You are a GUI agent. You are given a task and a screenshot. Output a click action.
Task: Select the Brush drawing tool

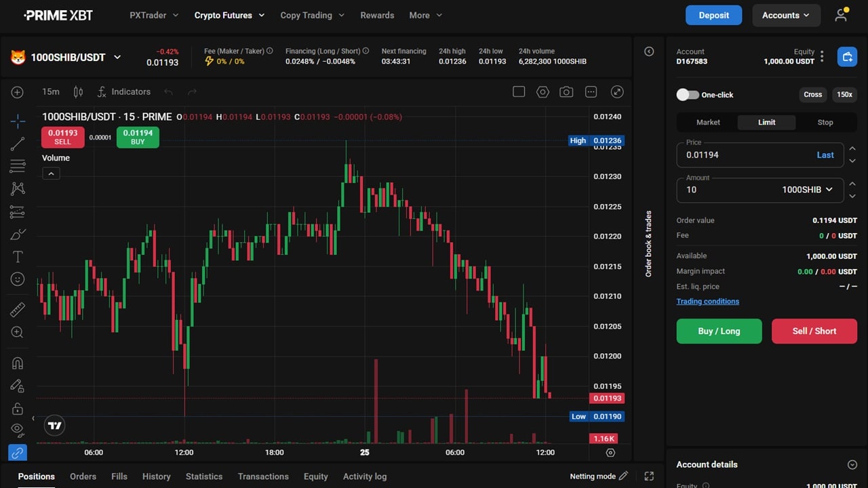pos(17,234)
